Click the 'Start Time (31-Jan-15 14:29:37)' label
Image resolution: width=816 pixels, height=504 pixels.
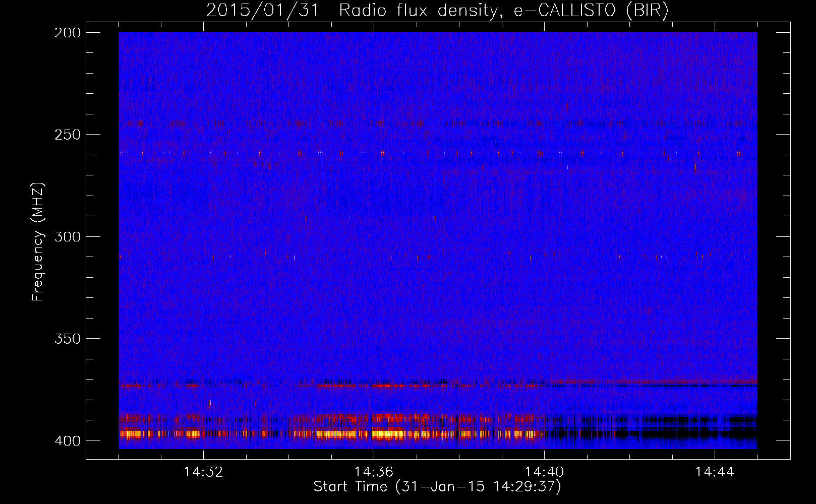[437, 487]
